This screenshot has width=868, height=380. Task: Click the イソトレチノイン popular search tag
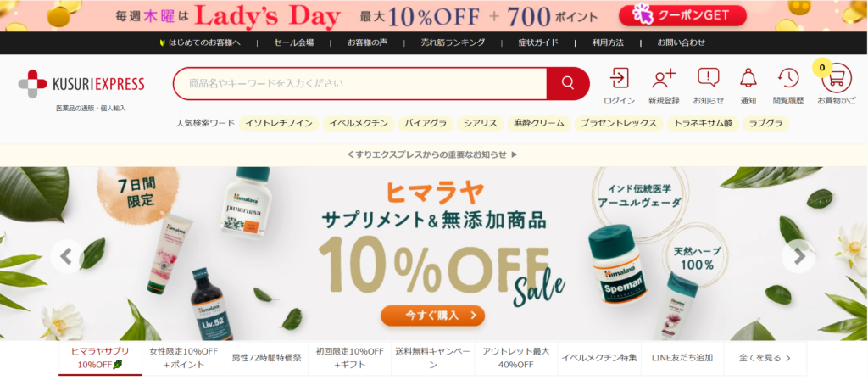(x=279, y=124)
